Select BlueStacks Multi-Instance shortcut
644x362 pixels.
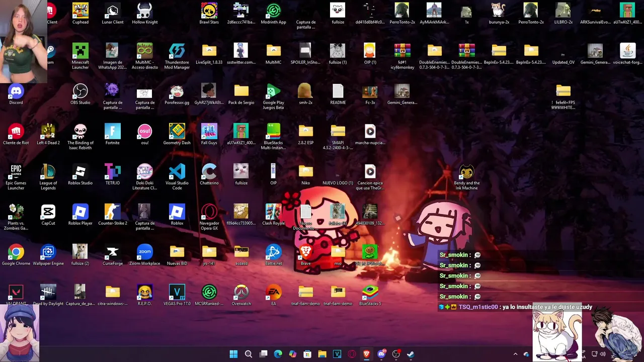click(x=274, y=137)
